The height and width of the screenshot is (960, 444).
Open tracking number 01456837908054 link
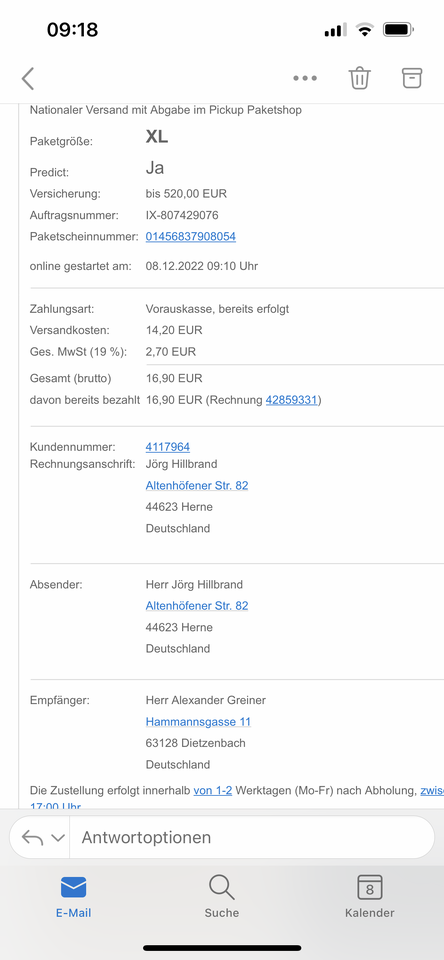(190, 236)
